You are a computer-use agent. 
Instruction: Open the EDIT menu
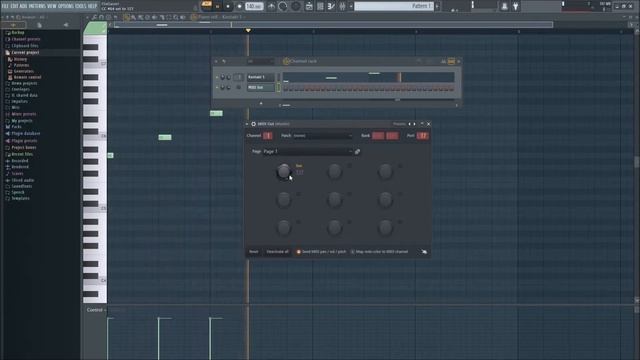[x=14, y=6]
